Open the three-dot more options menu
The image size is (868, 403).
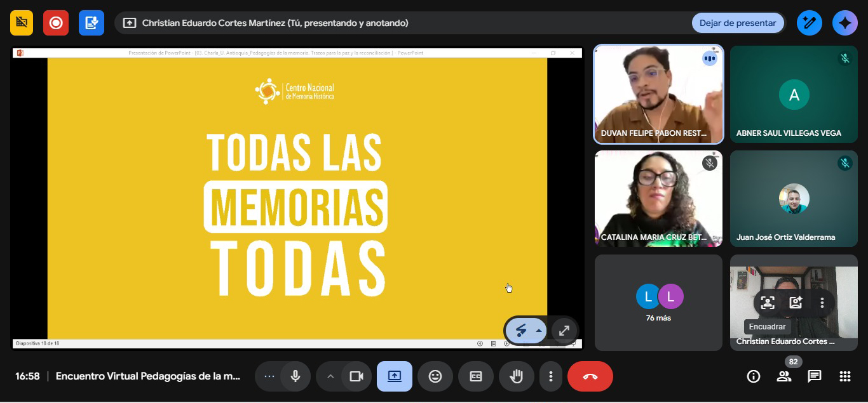(551, 376)
